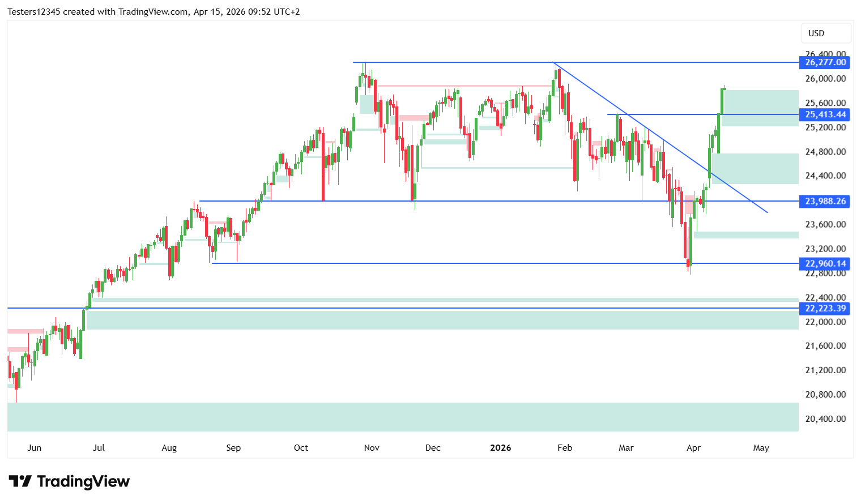Click the Feb month label
861x504 pixels.
point(565,448)
